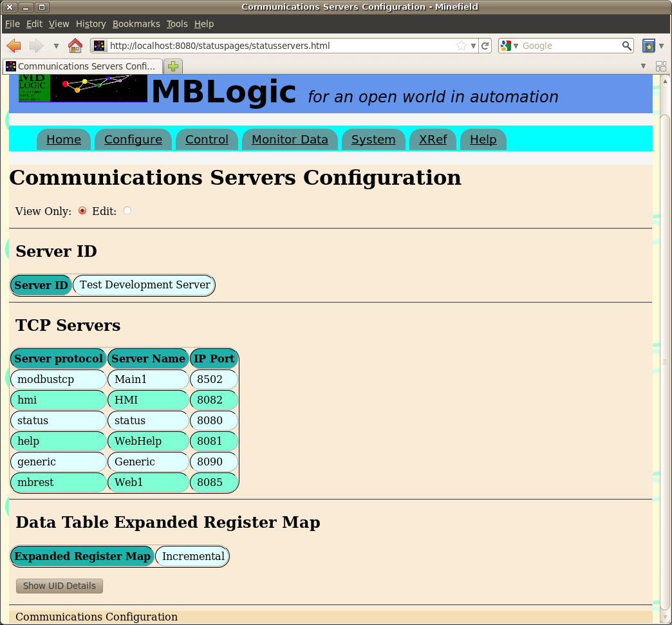Select the View Only radio button
672x625 pixels.
tap(82, 210)
